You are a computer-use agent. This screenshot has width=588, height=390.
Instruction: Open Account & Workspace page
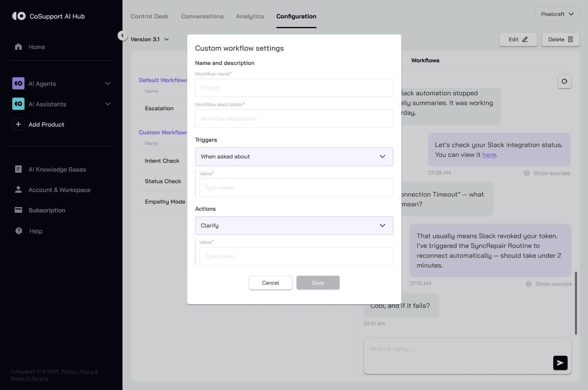59,190
